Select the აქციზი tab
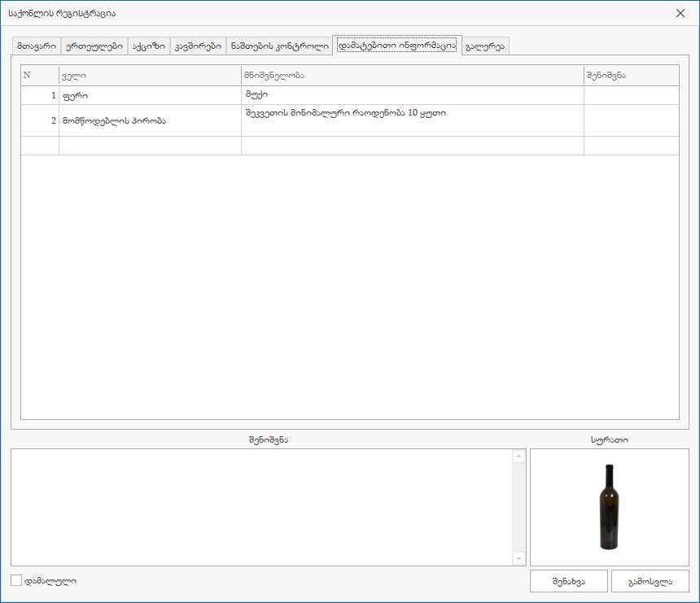The width and height of the screenshot is (700, 603). coord(148,46)
